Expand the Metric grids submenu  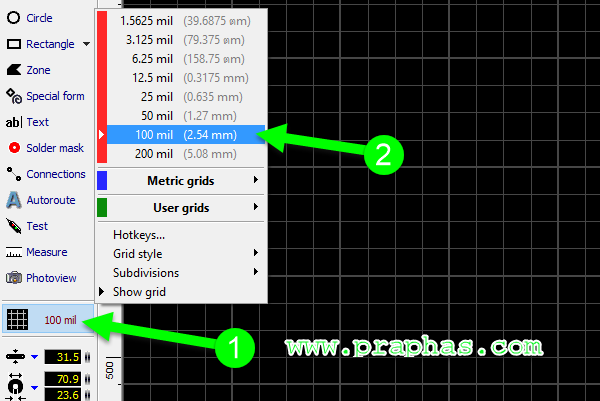tap(180, 180)
